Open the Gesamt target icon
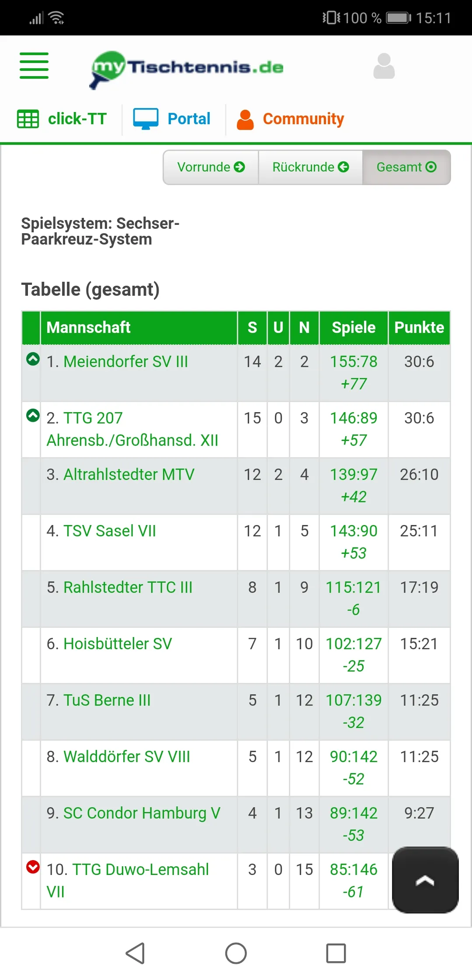The height and width of the screenshot is (980, 472). (430, 167)
